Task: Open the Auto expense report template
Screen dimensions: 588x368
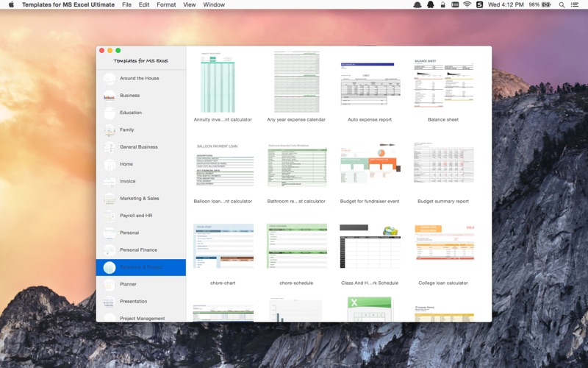Action: click(370, 84)
